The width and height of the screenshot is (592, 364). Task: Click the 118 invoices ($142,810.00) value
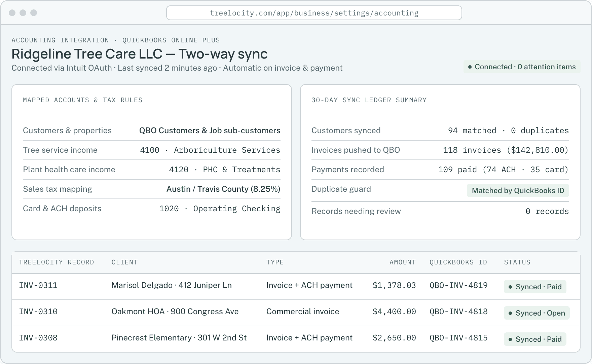click(506, 150)
